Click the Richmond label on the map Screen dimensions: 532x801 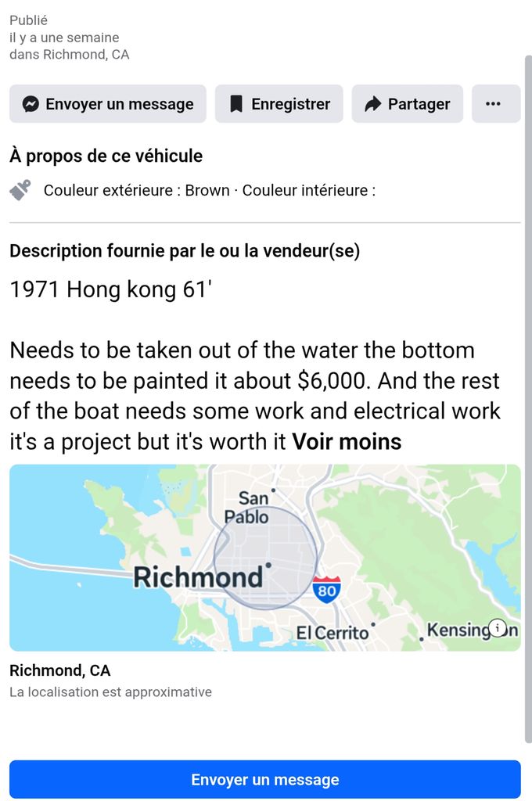point(198,577)
